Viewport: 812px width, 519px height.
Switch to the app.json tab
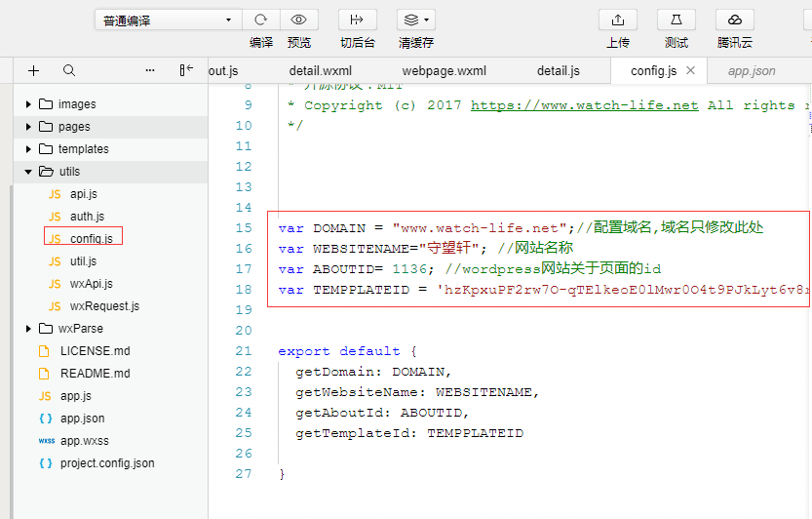click(x=752, y=71)
